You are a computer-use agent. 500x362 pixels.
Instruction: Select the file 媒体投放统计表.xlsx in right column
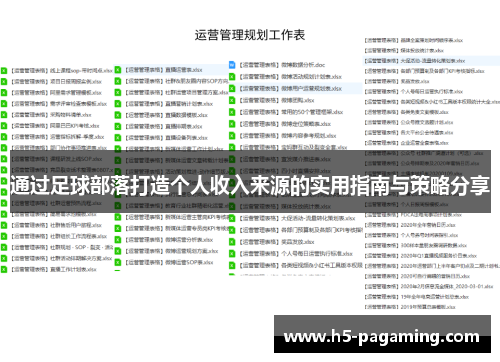(404, 50)
